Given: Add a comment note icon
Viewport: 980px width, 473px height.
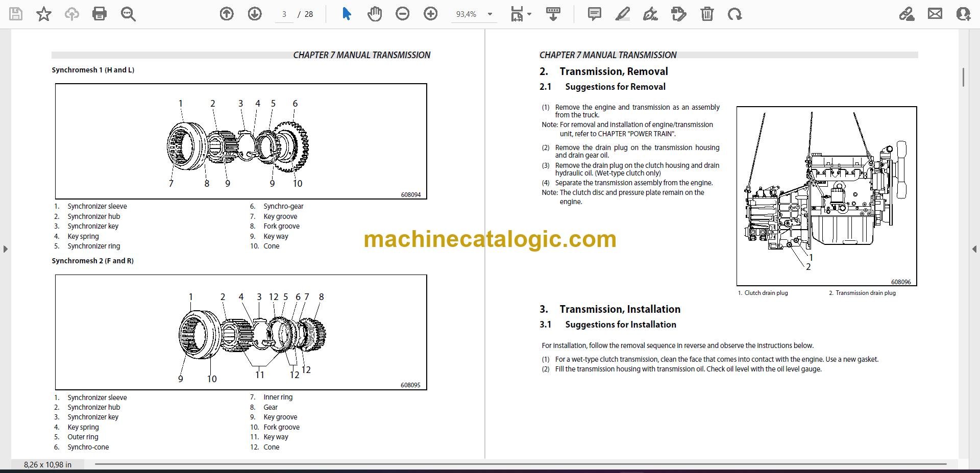Looking at the screenshot, I should (595, 14).
